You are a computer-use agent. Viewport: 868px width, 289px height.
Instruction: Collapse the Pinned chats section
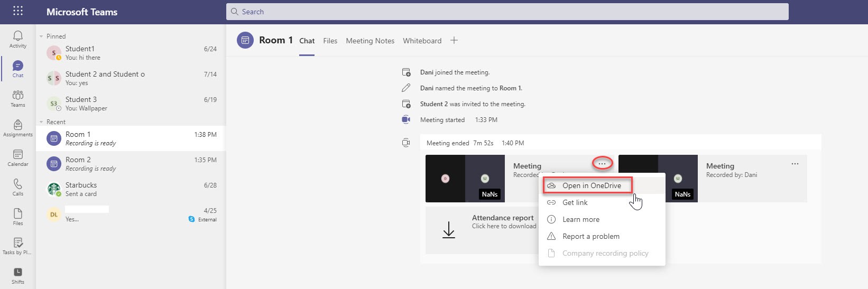point(42,36)
